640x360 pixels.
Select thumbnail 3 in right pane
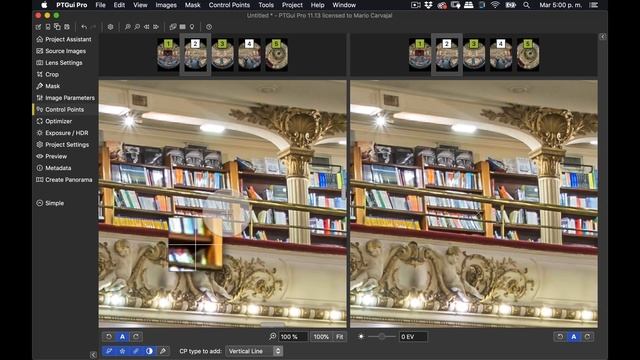(473, 55)
